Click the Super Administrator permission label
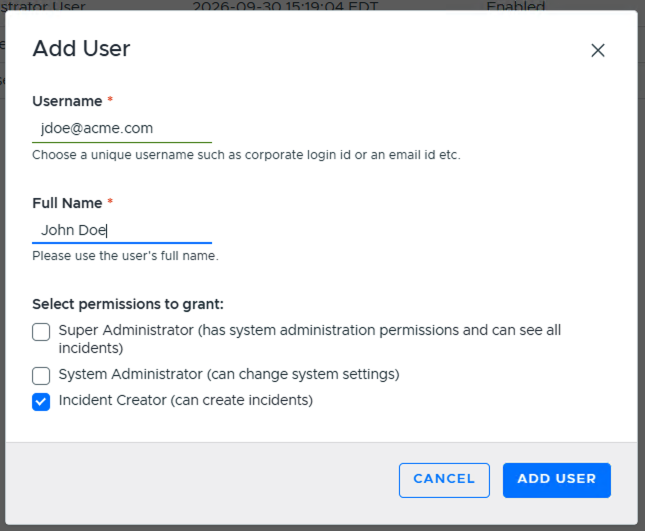The width and height of the screenshot is (645, 531). coord(310,339)
